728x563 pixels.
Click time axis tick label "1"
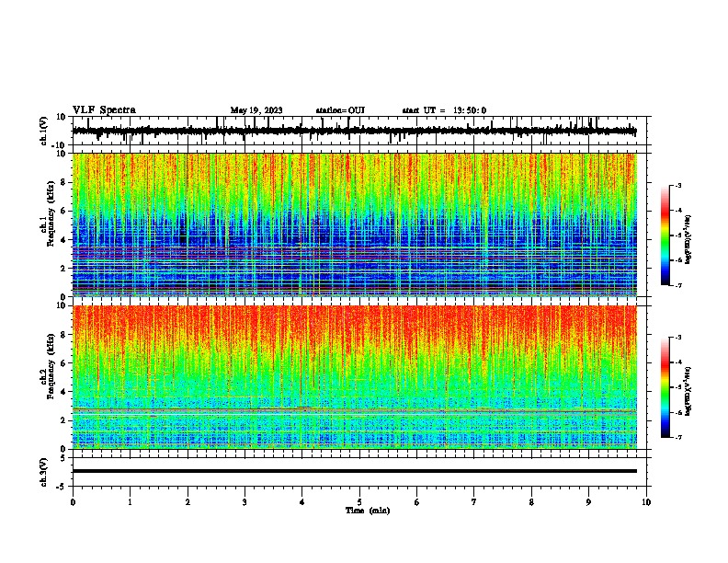(x=130, y=502)
